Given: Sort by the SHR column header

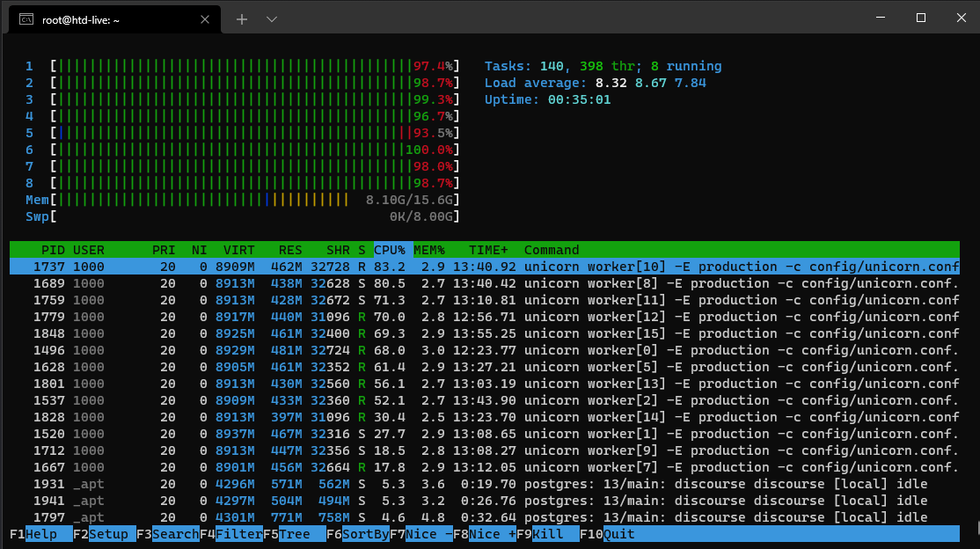Looking at the screenshot, I should [x=338, y=250].
